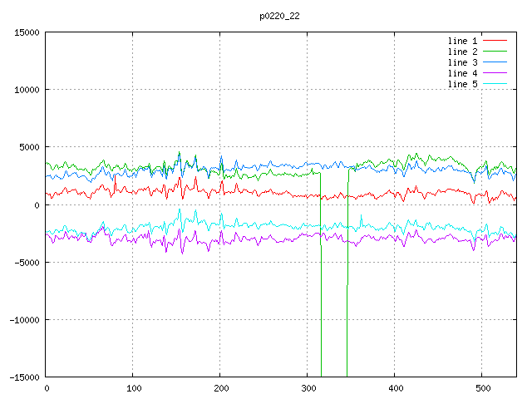Toggle the 'line 2' legend label
This screenshot has width=532, height=399.
[463, 52]
